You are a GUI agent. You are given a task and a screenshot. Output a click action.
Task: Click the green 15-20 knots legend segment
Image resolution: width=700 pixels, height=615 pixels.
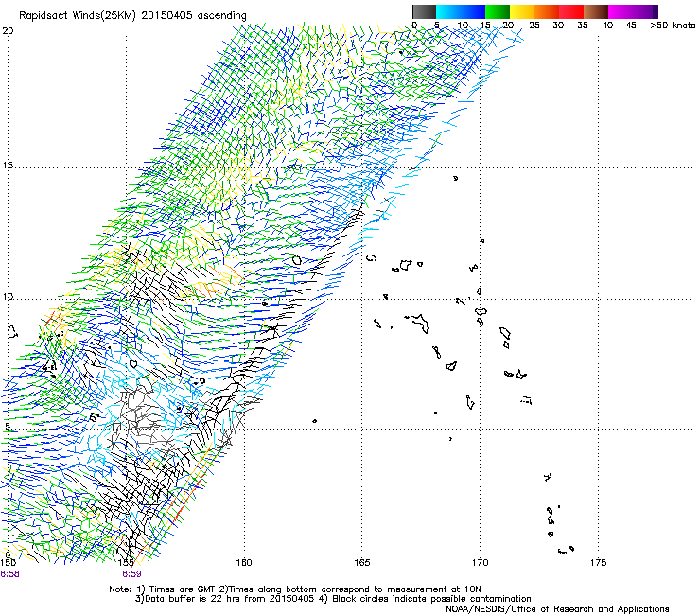tap(498, 11)
